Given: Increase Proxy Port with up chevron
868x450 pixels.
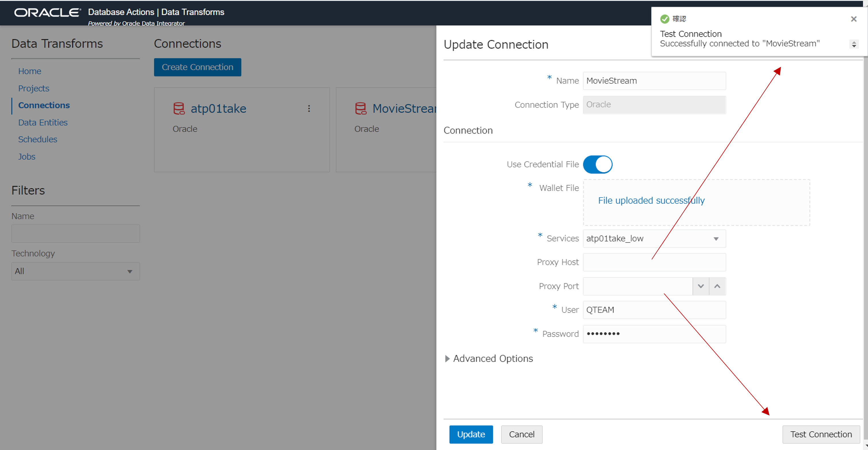Looking at the screenshot, I should click(x=717, y=286).
